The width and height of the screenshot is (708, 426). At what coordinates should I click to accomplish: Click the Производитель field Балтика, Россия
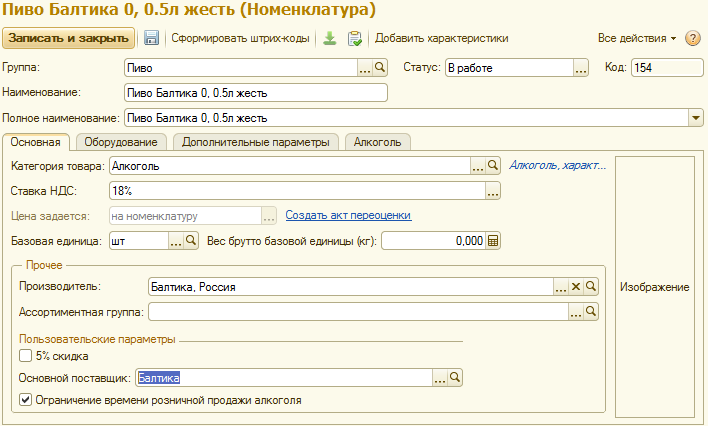(x=351, y=287)
